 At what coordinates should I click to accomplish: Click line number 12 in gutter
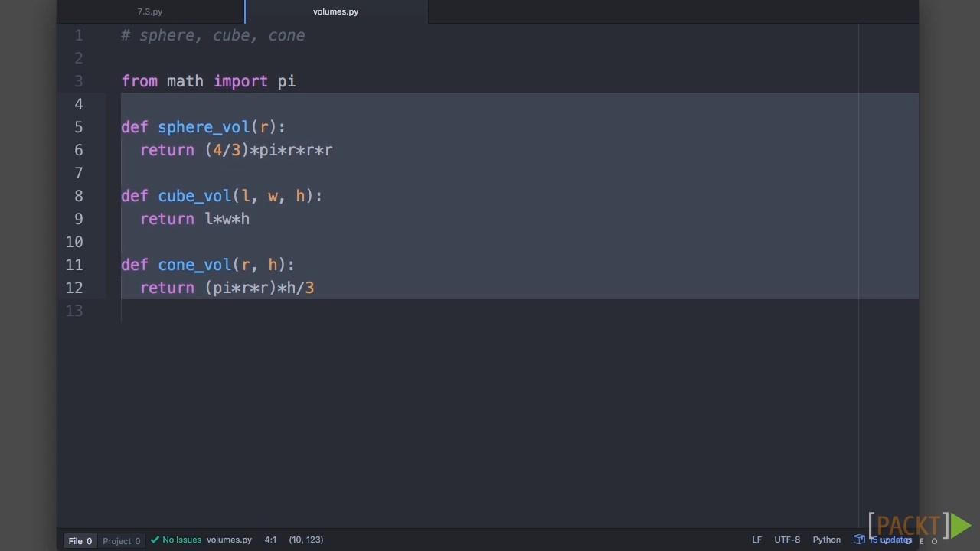74,288
